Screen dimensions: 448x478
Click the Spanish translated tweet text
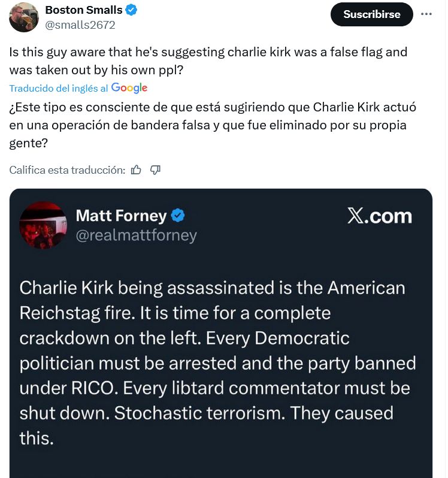tap(210, 126)
